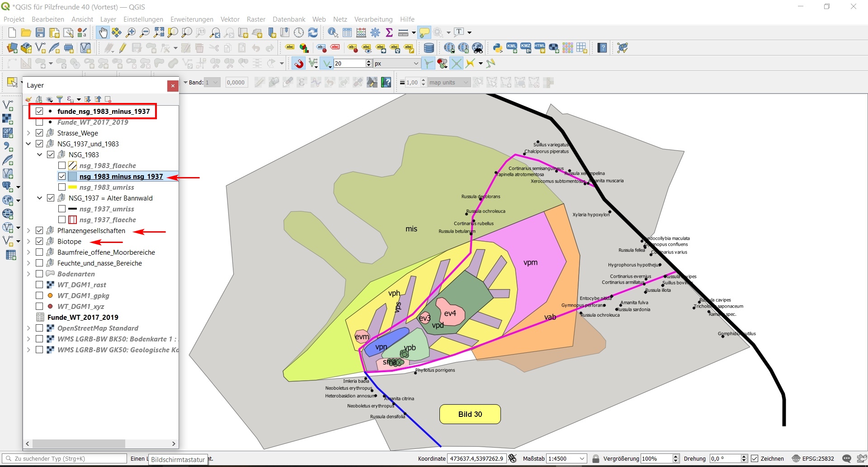Toggle visibility of nsg_1983_flaeche layer
868x467 pixels.
62,166
